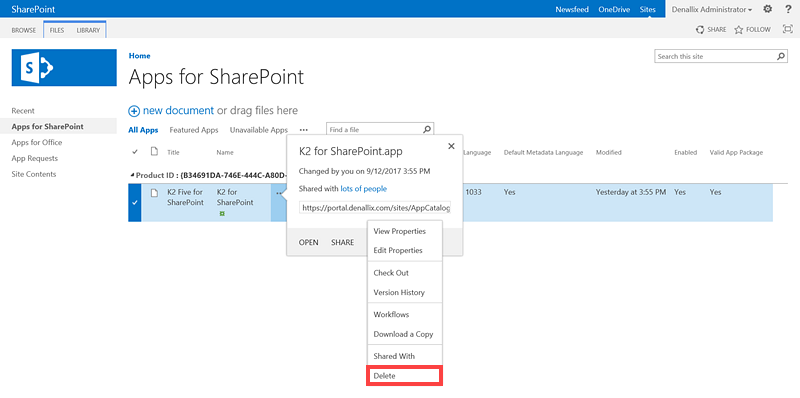800x398 pixels.
Task: Click OPEN in the callout
Action: point(308,242)
